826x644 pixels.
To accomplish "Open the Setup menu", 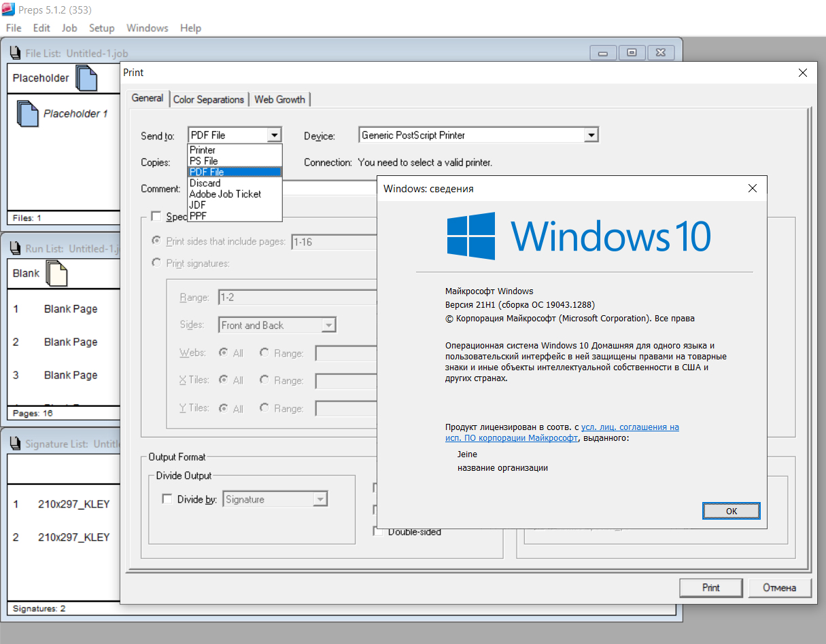I will click(101, 28).
